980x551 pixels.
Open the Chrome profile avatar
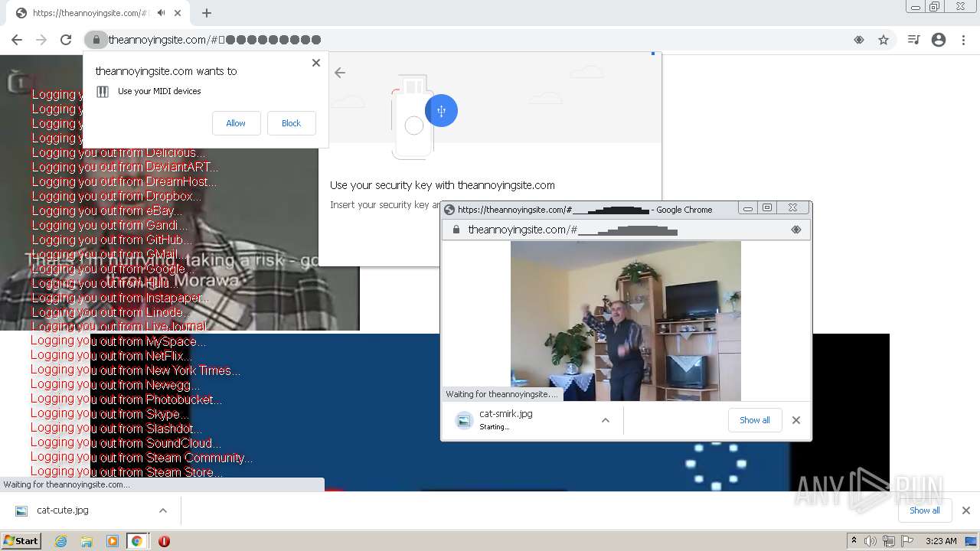tap(939, 40)
